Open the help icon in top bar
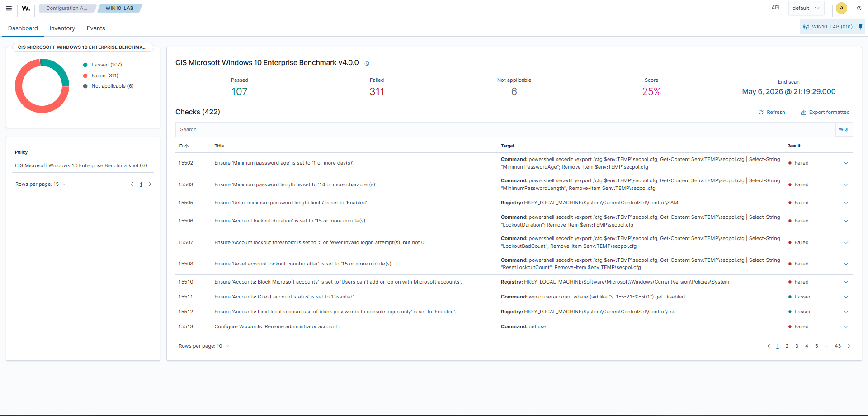 pos(859,8)
